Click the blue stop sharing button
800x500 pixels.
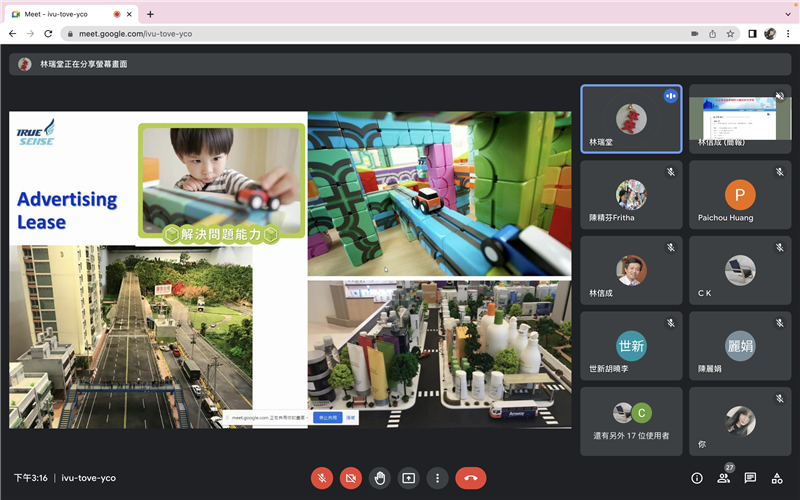[327, 418]
